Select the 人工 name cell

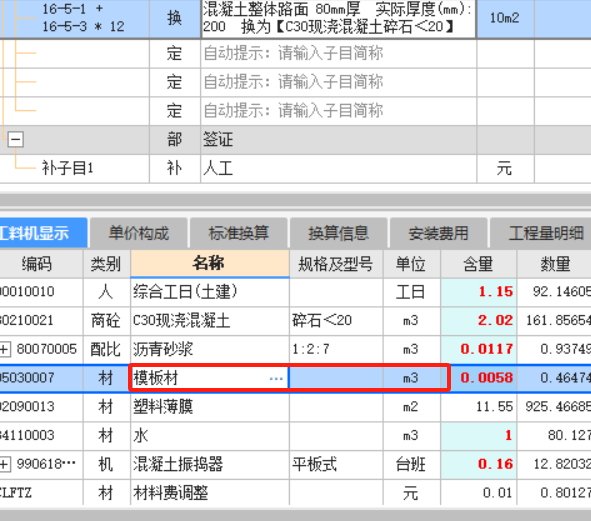338,168
